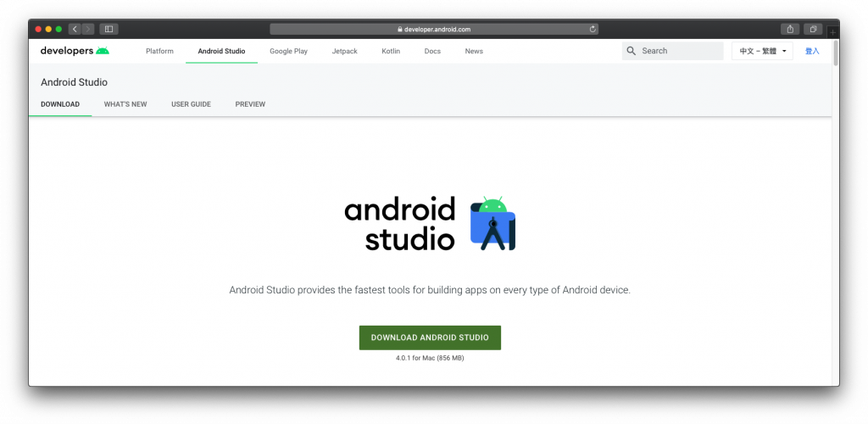
Task: Switch to the WHAT'S NEW tab
Action: pos(125,104)
